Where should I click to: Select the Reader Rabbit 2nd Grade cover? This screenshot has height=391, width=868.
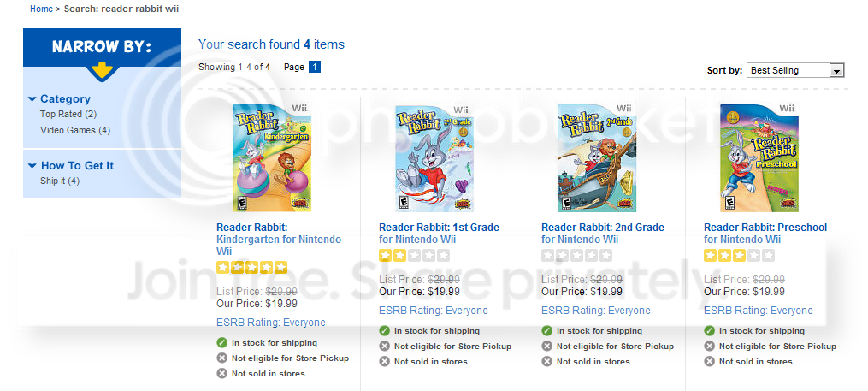click(596, 158)
